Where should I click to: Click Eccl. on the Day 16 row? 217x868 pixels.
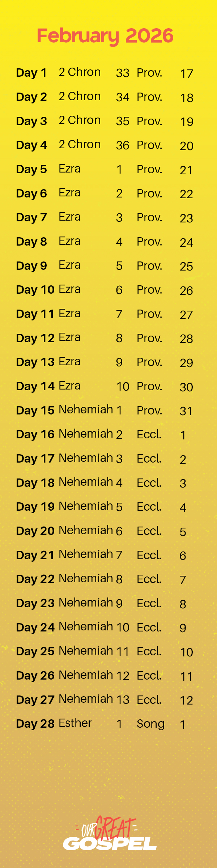(x=149, y=434)
